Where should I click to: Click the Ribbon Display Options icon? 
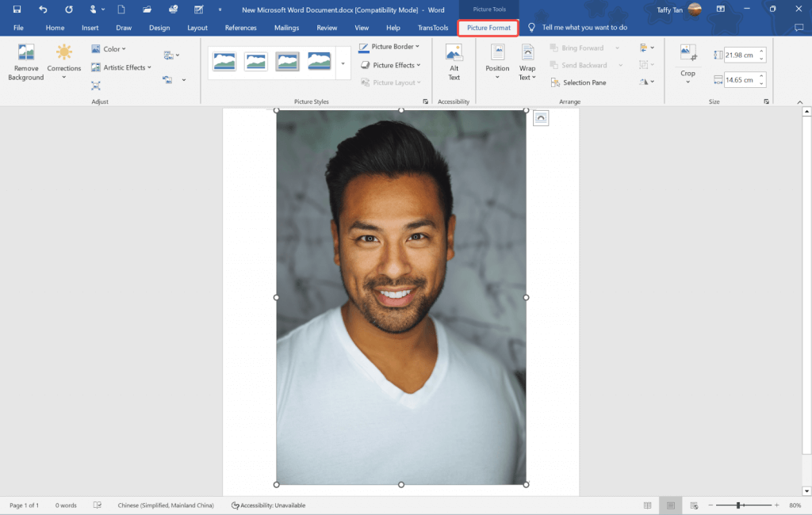tap(720, 10)
